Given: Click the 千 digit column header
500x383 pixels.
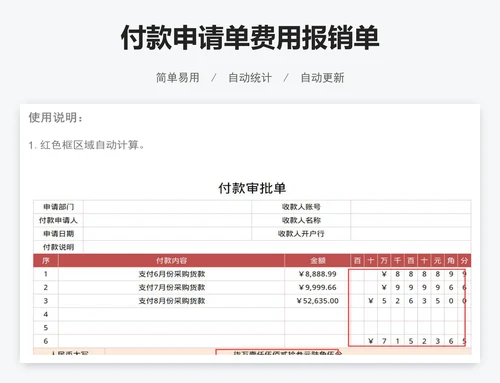Looking at the screenshot, I should point(397,260).
